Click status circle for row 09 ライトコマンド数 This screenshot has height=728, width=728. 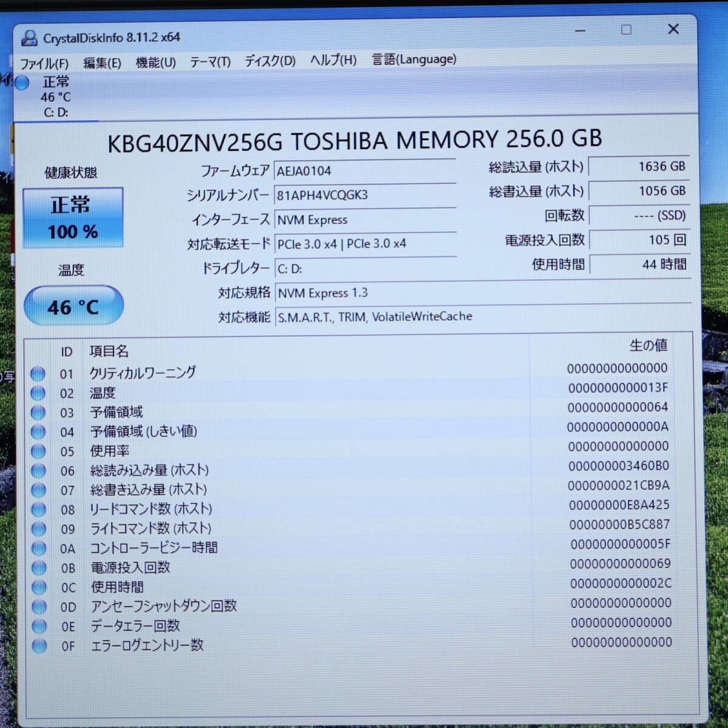point(39,529)
